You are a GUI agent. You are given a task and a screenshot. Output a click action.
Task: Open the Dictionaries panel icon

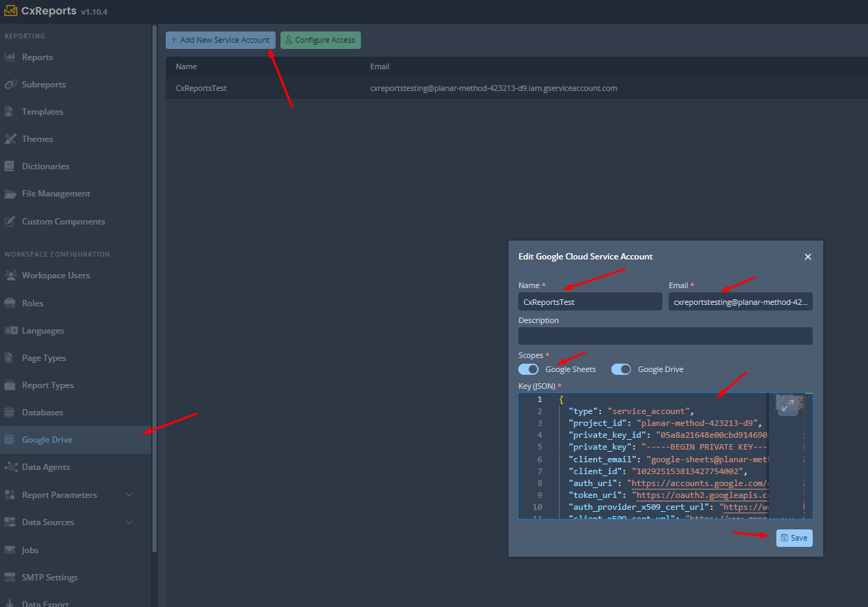click(x=13, y=166)
